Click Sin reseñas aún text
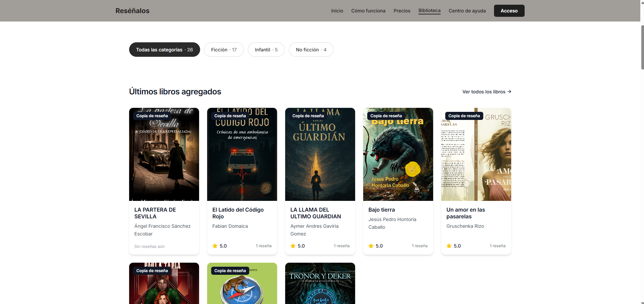644x304 pixels. (149, 247)
